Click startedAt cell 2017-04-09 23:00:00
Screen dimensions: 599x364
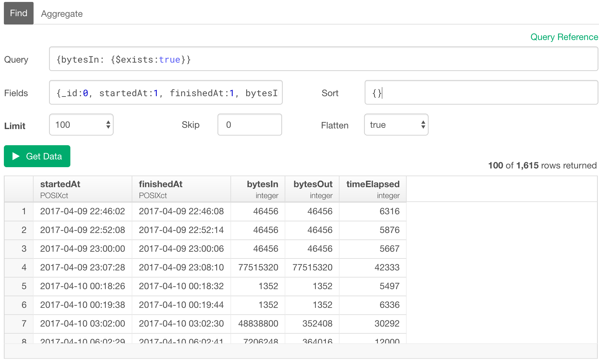[x=83, y=249]
